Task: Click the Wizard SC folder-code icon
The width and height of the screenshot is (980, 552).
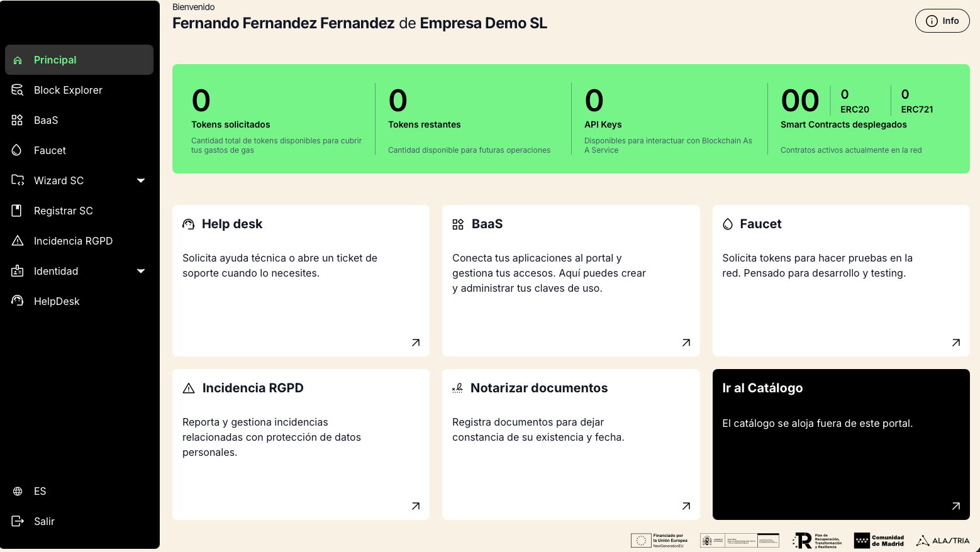Action: (x=18, y=180)
